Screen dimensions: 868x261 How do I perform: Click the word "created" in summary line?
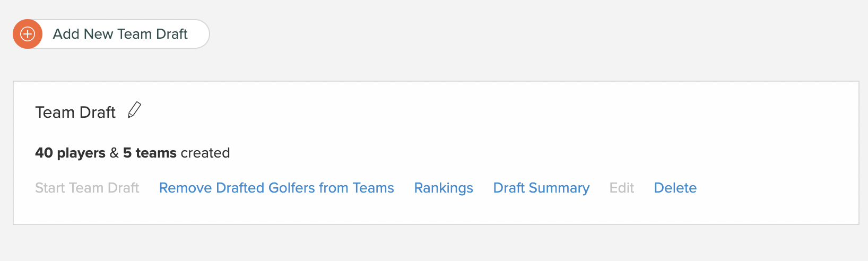coord(205,153)
